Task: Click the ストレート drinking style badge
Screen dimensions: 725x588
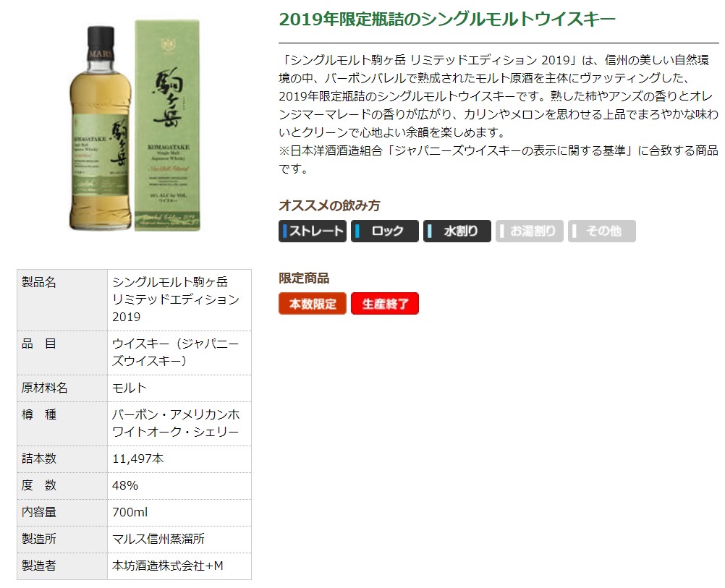Action: (x=312, y=231)
